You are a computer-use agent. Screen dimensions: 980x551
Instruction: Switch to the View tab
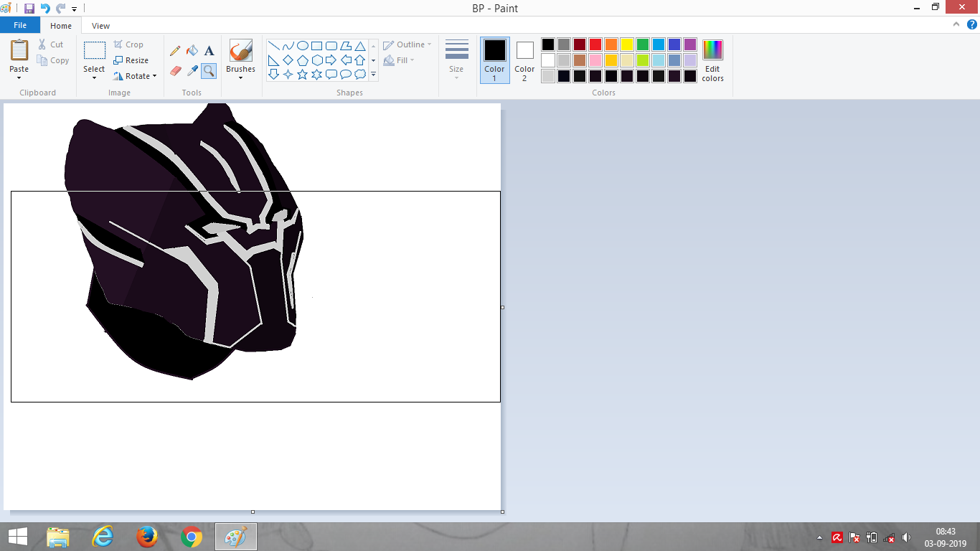(101, 26)
